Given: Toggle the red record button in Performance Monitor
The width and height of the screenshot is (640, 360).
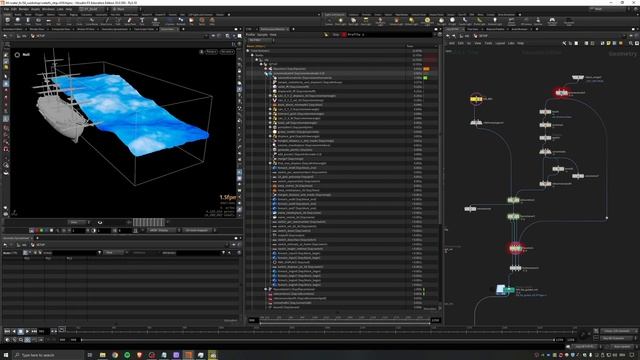Looking at the screenshot, I should [x=344, y=34].
